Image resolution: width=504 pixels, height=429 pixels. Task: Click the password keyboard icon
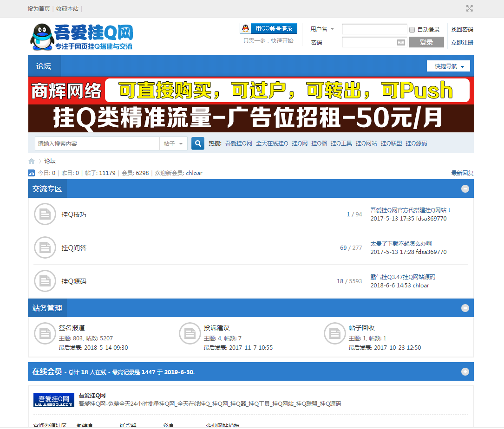[x=401, y=43]
